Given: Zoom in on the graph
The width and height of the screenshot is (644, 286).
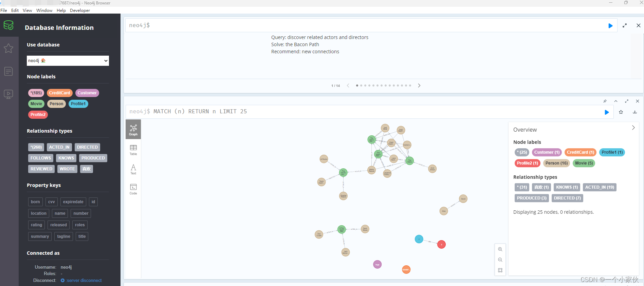Looking at the screenshot, I should pyautogui.click(x=500, y=249).
